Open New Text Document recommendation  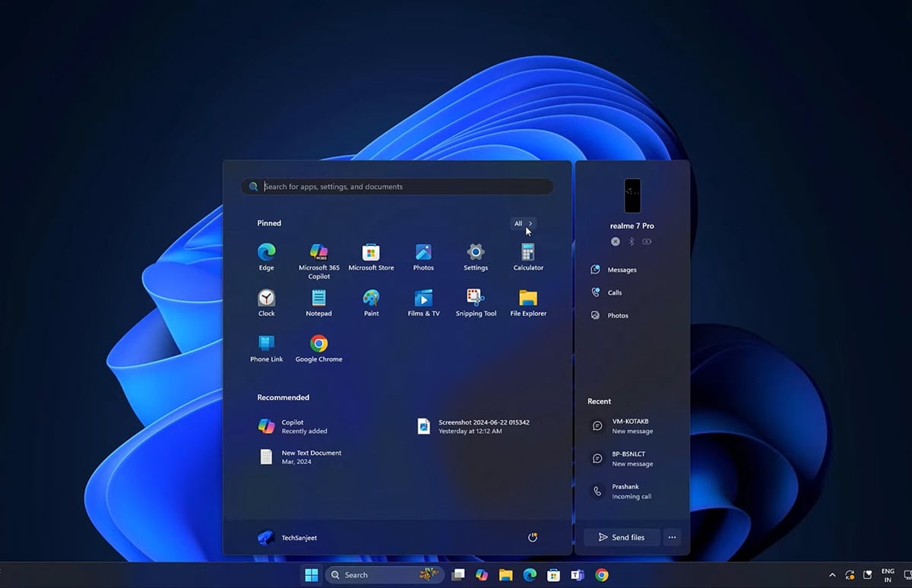point(300,457)
